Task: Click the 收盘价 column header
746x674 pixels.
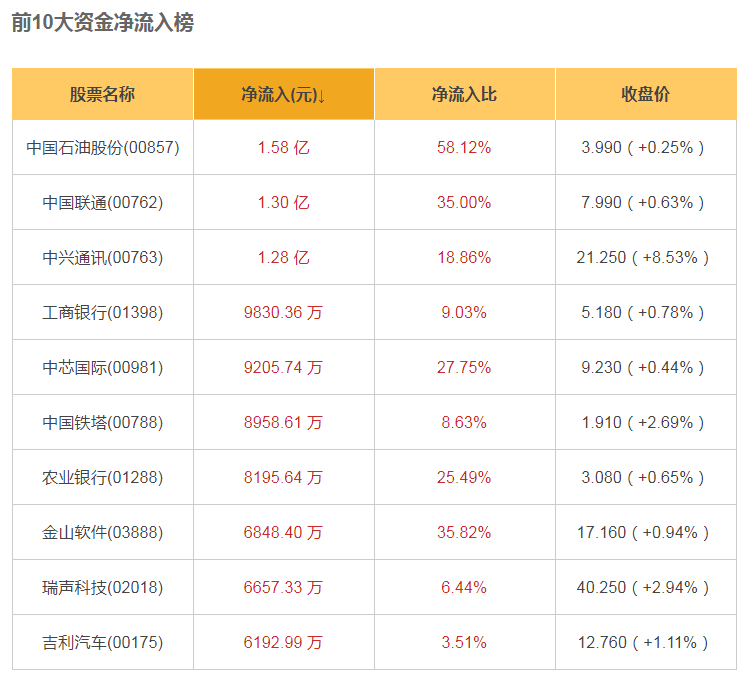Action: (645, 95)
